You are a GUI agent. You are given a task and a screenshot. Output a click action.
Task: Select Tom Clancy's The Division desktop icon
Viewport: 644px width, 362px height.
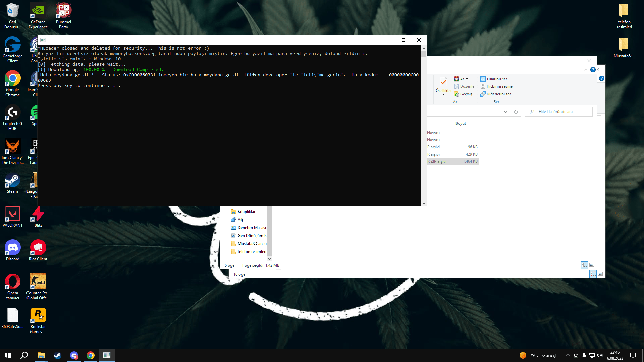pos(12,151)
